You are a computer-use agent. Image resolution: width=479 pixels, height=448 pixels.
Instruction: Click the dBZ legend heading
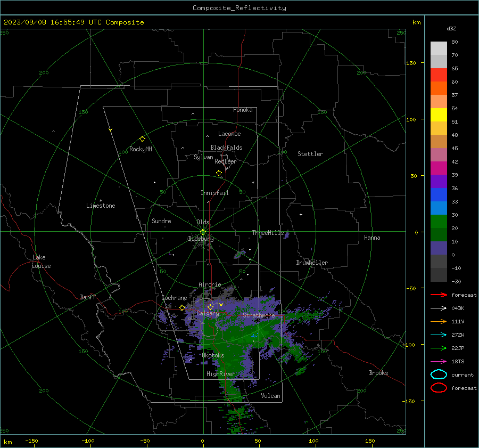[451, 28]
